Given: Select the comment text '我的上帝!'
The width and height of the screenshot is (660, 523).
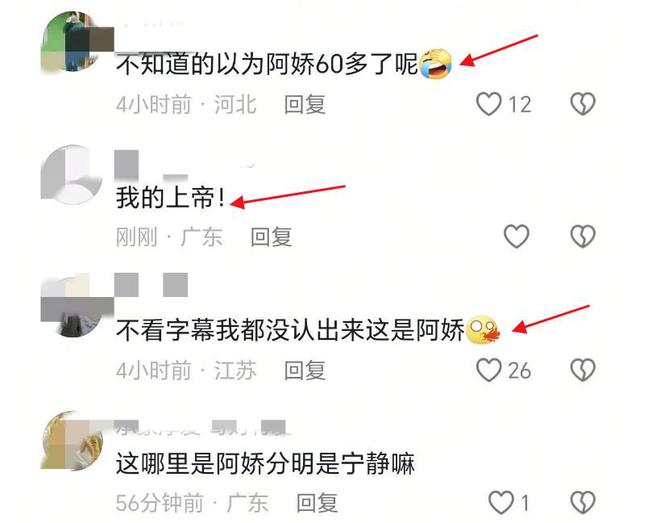Looking at the screenshot, I should pos(170,198).
